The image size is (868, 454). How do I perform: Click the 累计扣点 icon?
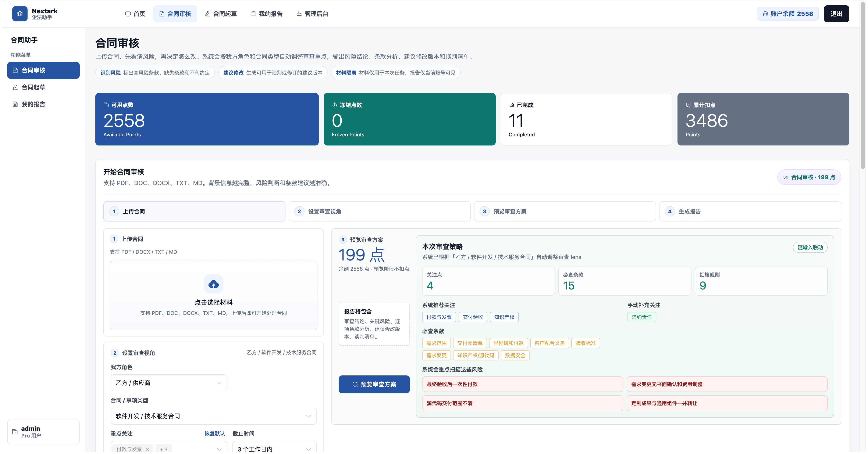688,105
